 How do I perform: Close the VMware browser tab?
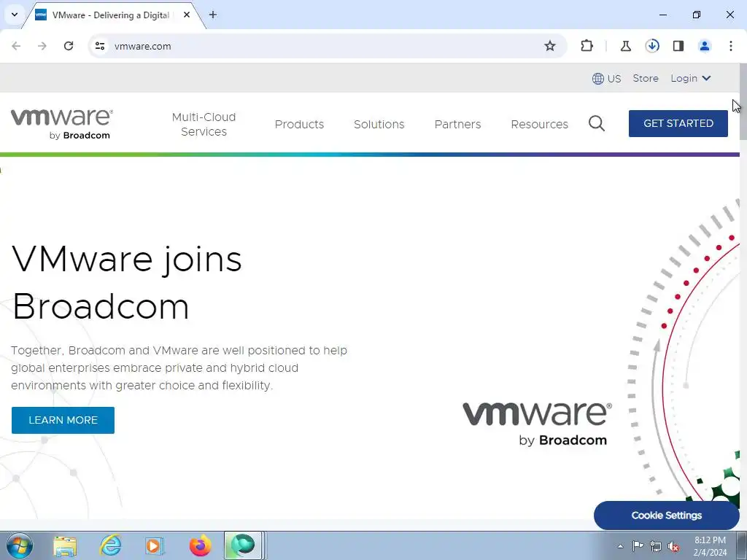pyautogui.click(x=187, y=15)
